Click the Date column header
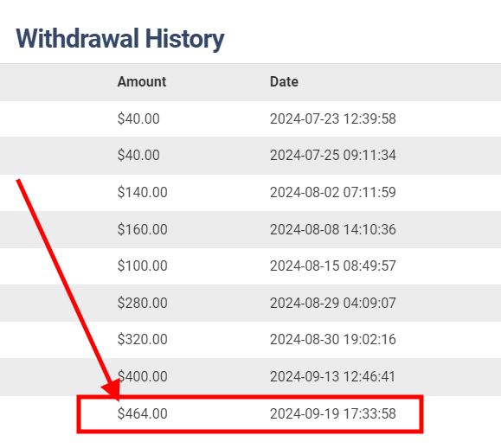Image resolution: width=501 pixels, height=448 pixels. 284,82
